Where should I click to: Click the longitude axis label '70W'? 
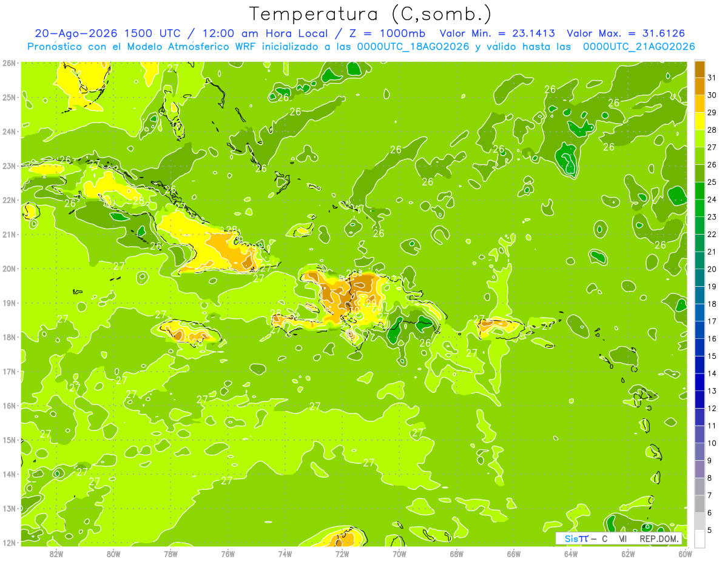click(x=399, y=554)
